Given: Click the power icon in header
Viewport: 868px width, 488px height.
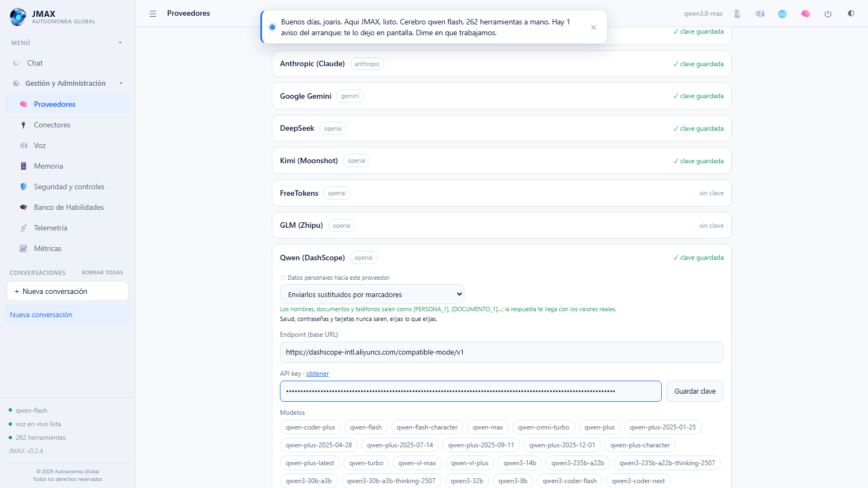Looking at the screenshot, I should point(828,14).
